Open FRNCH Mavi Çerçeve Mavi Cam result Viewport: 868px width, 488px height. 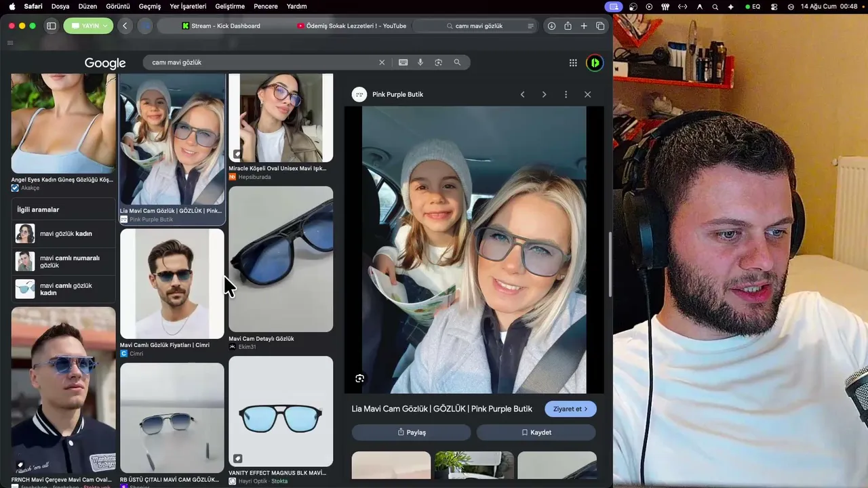point(63,397)
